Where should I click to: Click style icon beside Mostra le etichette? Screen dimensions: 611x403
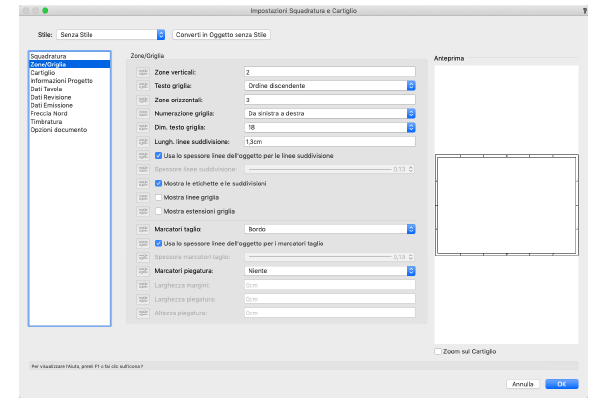click(x=143, y=183)
